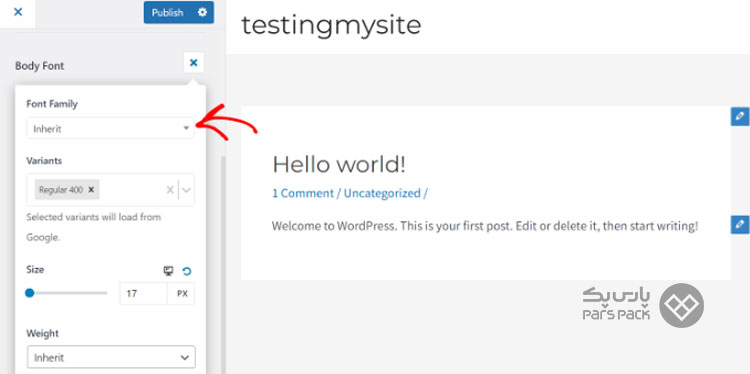Open publish settings gear icon
Image resolution: width=750 pixels, height=374 pixels.
point(202,12)
